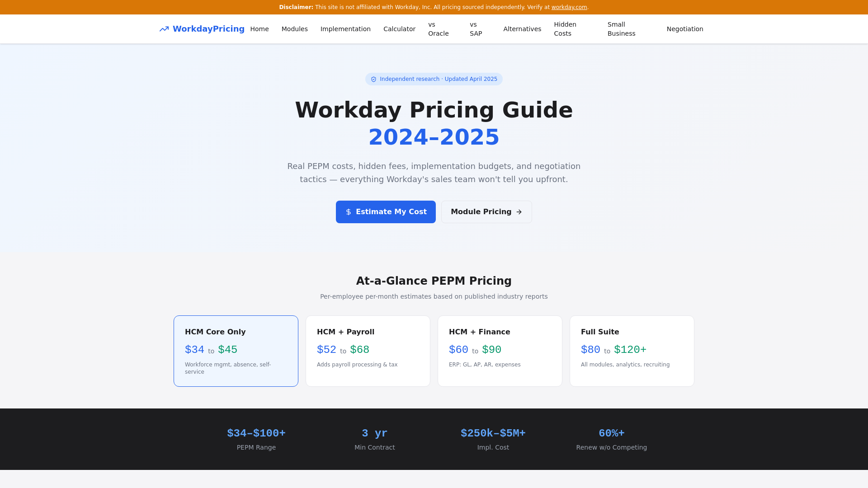This screenshot has width=868, height=488.
Task: Click the 'At-a-Glance PEPM Pricing' heading
Action: coord(434,281)
